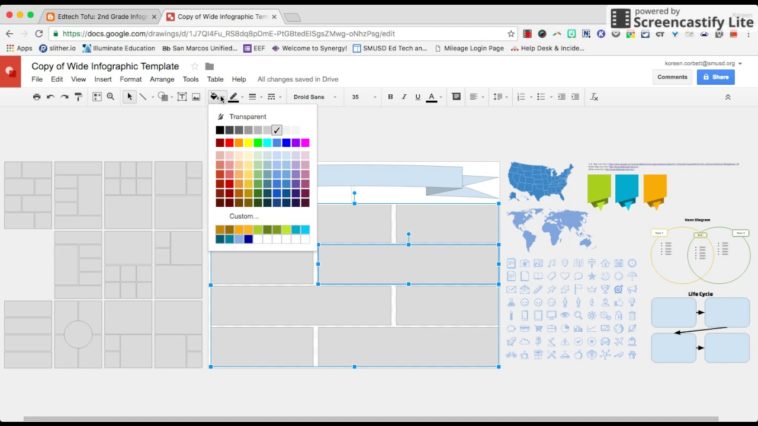
Task: Click the blue Share button
Action: point(715,77)
